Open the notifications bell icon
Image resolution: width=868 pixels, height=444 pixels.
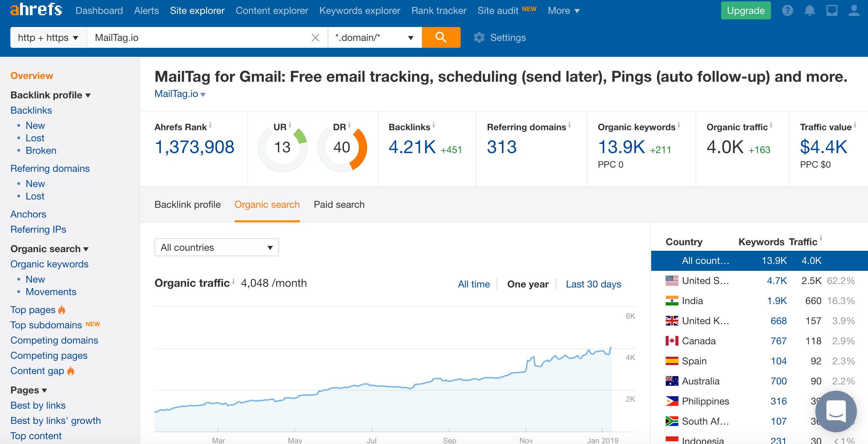coord(809,11)
